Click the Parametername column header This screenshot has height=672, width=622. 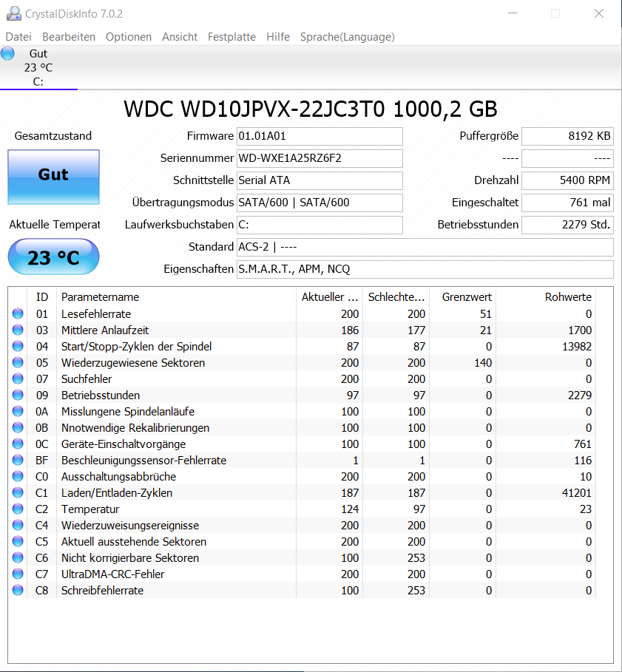(176, 297)
